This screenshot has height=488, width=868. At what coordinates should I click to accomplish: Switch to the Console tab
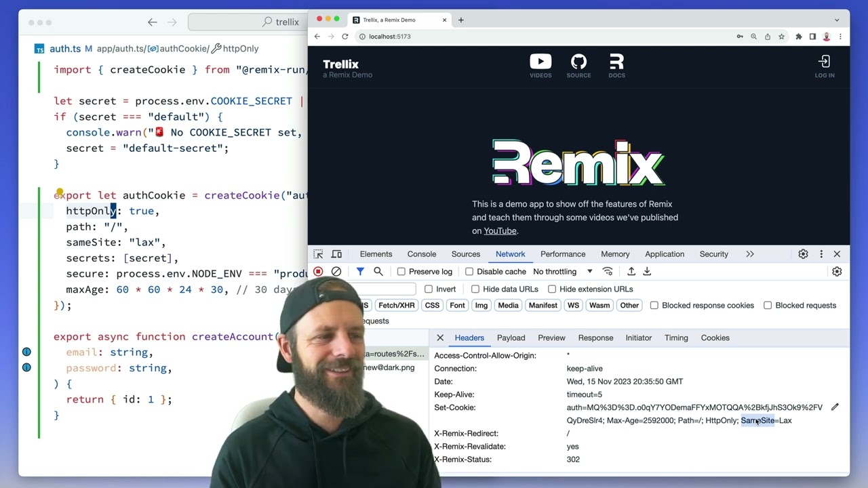422,254
